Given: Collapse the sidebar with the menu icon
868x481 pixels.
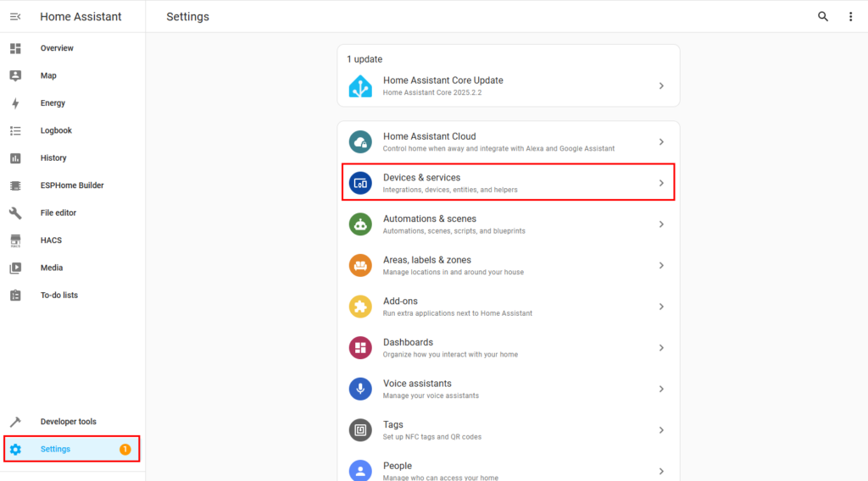Looking at the screenshot, I should (x=15, y=17).
